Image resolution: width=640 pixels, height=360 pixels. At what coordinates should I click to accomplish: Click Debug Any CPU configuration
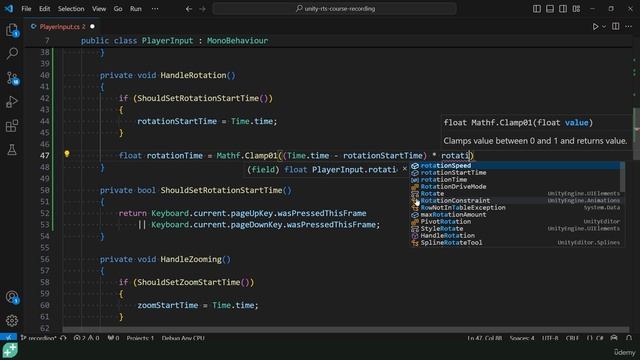(183, 338)
